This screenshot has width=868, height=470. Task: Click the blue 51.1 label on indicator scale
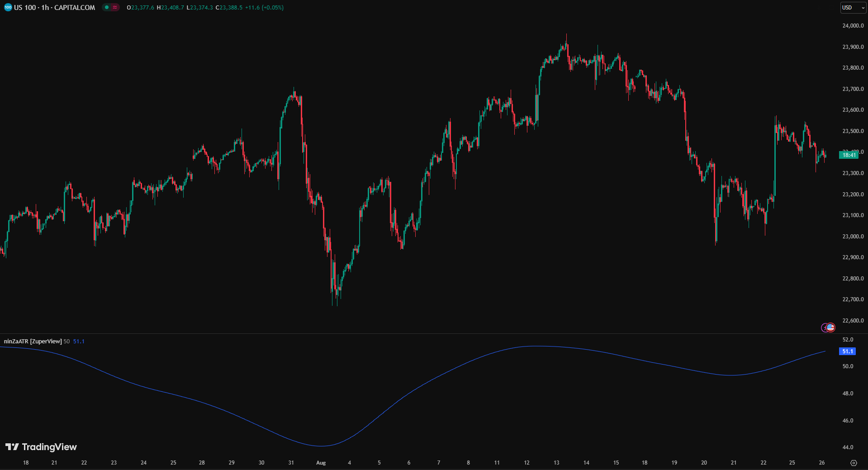pos(847,351)
